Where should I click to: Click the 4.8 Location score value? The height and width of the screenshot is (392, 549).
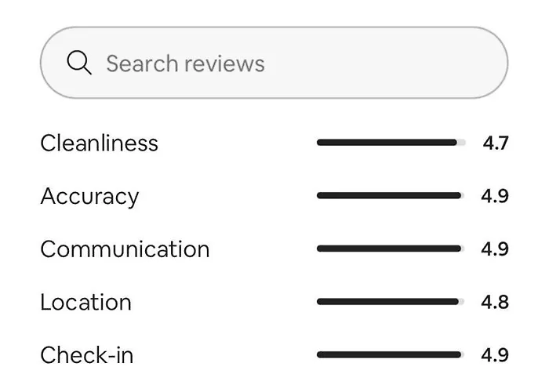pos(495,302)
